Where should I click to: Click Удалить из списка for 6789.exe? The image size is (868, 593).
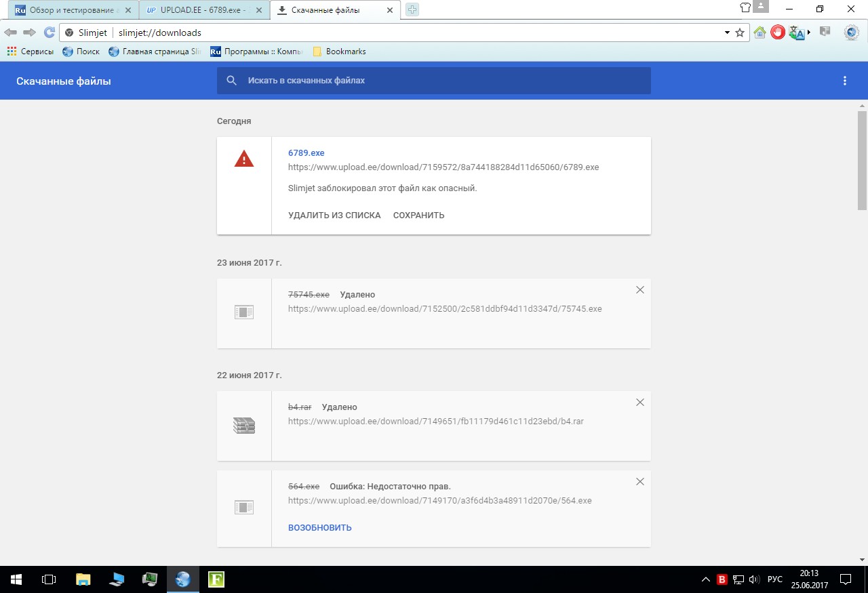click(x=334, y=216)
